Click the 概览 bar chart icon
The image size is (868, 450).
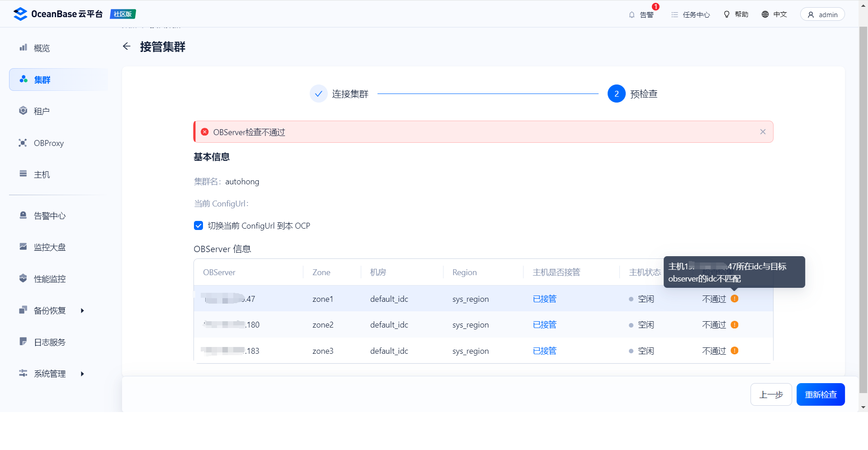23,47
